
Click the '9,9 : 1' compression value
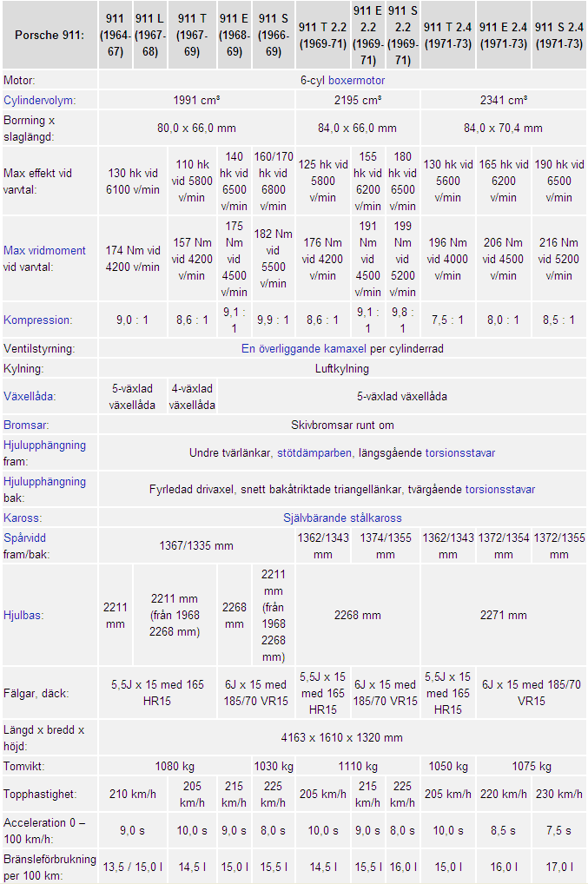point(274,320)
